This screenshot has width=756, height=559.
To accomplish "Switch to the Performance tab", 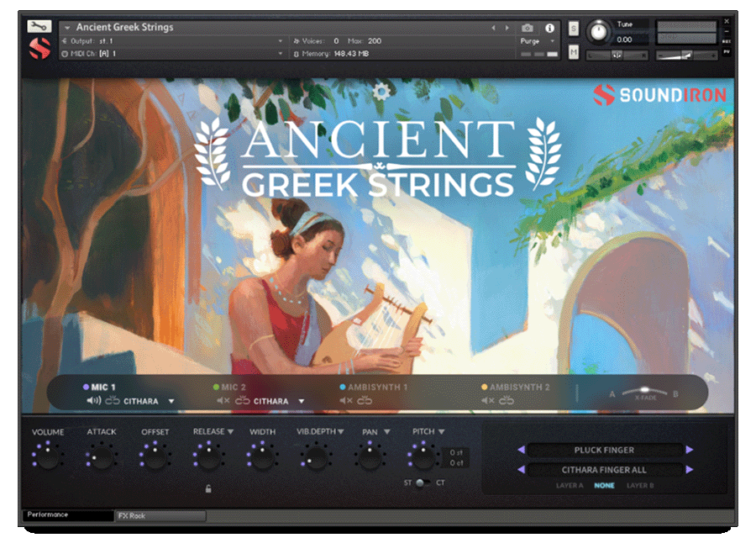I will click(x=68, y=514).
